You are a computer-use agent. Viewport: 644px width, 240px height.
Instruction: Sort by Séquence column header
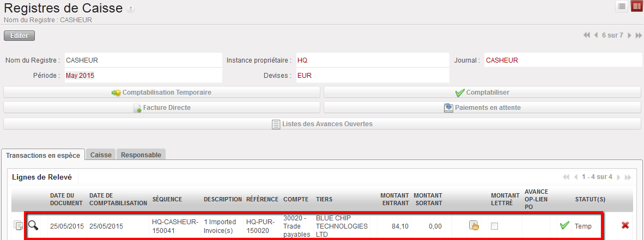point(167,199)
